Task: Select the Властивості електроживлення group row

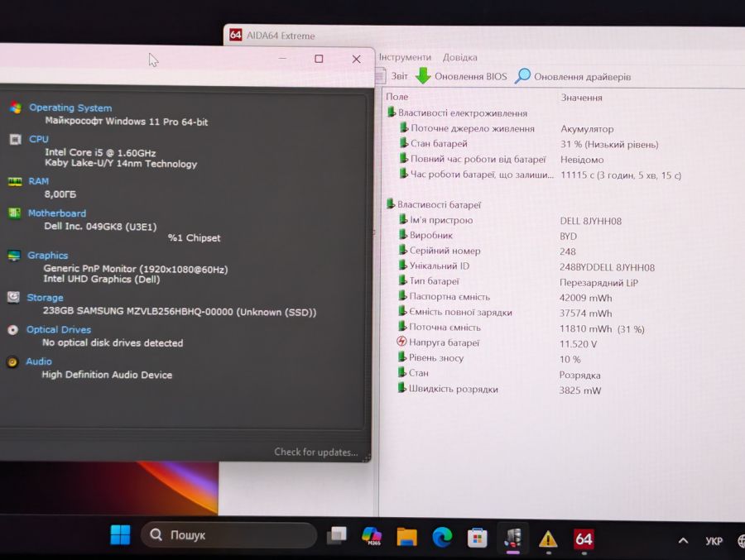Action: click(457, 113)
